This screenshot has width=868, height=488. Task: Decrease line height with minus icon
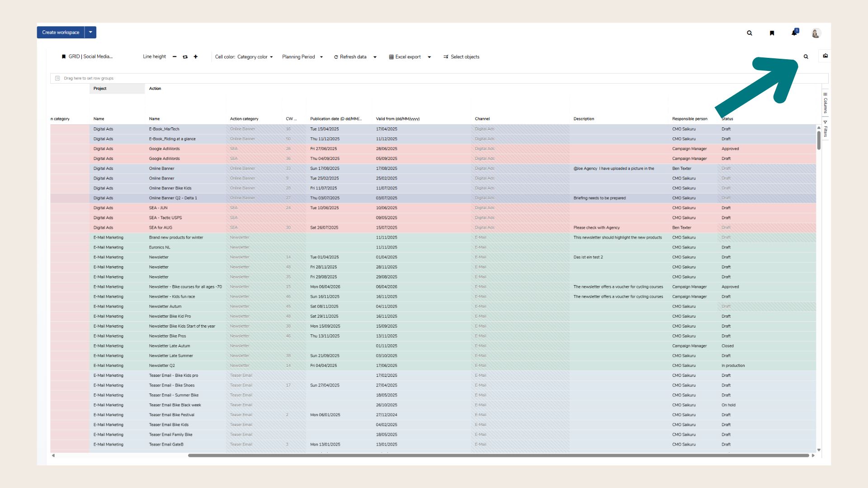[175, 57]
